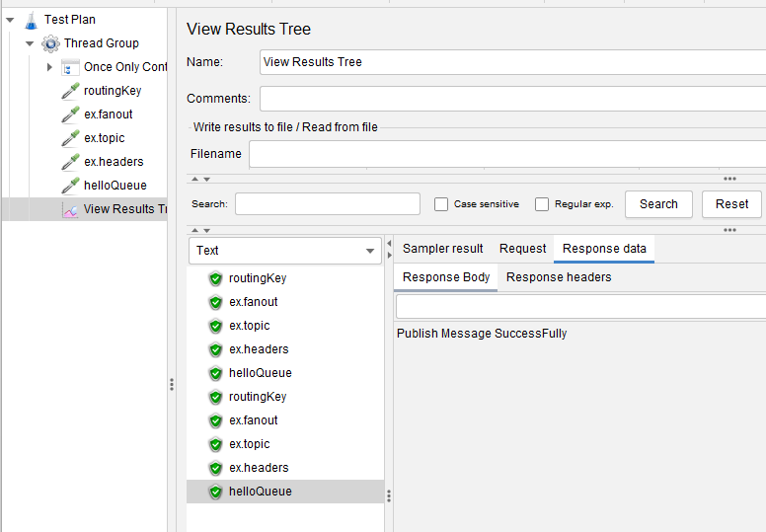Click the Test Plan flask icon
This screenshot has width=766, height=532.
tap(32, 20)
